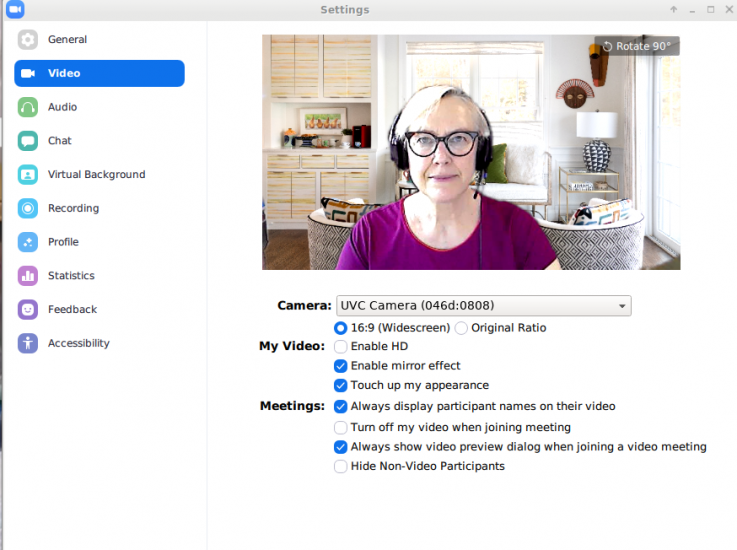
Task: Switch to the Video settings tab
Action: point(99,73)
